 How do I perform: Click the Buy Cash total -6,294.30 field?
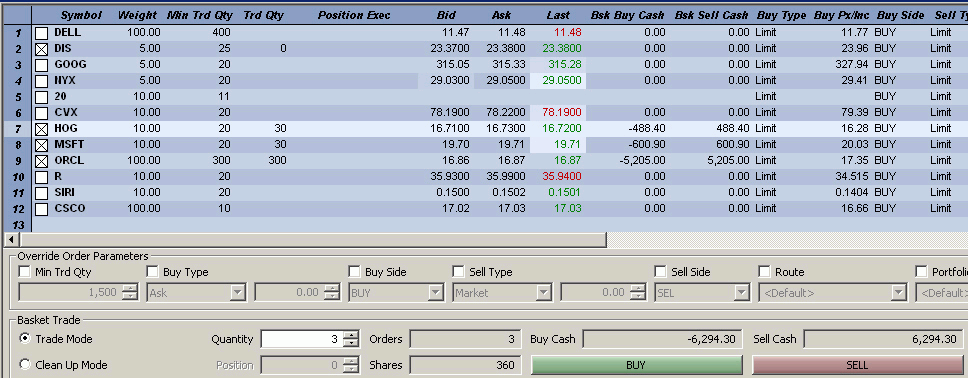pyautogui.click(x=663, y=339)
